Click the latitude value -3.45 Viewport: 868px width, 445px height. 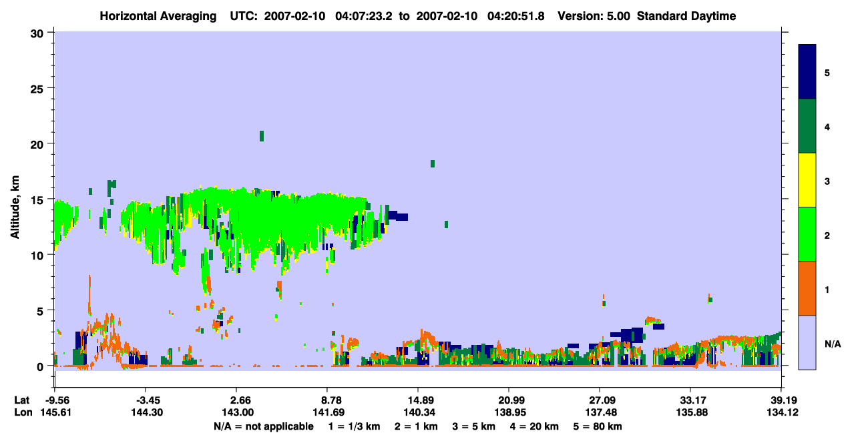click(x=146, y=400)
